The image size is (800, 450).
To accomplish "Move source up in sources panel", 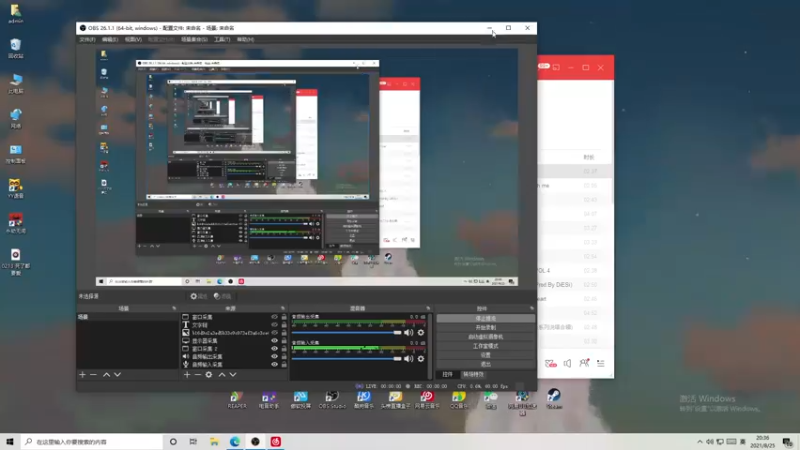I will click(x=222, y=374).
